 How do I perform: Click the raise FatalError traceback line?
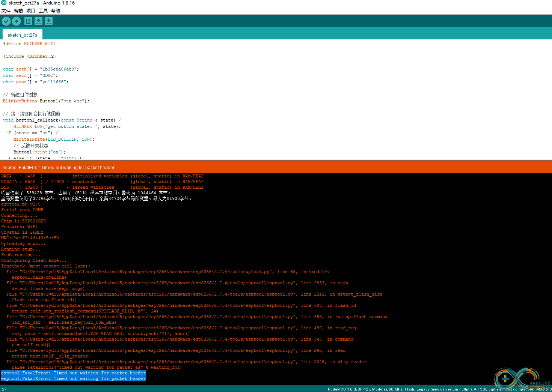[97, 367]
